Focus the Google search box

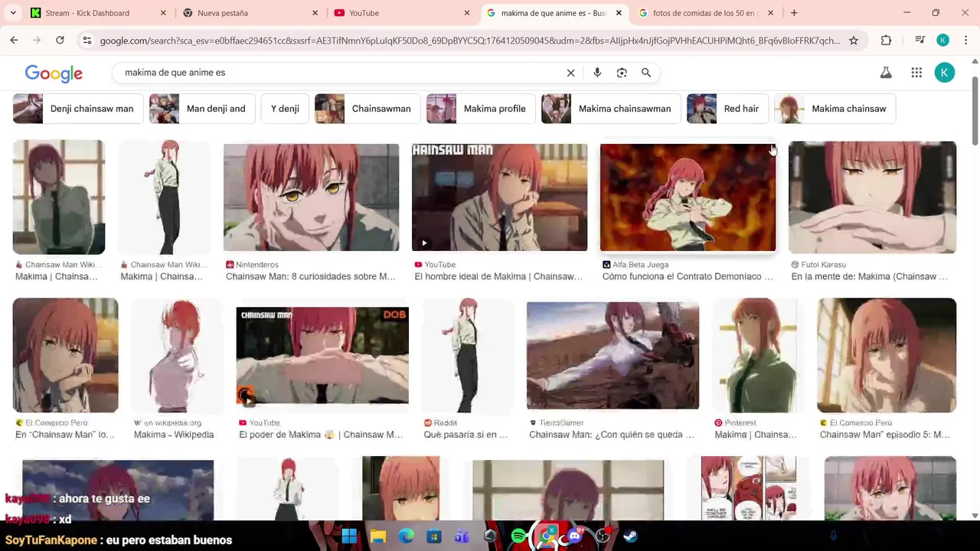[x=341, y=73]
